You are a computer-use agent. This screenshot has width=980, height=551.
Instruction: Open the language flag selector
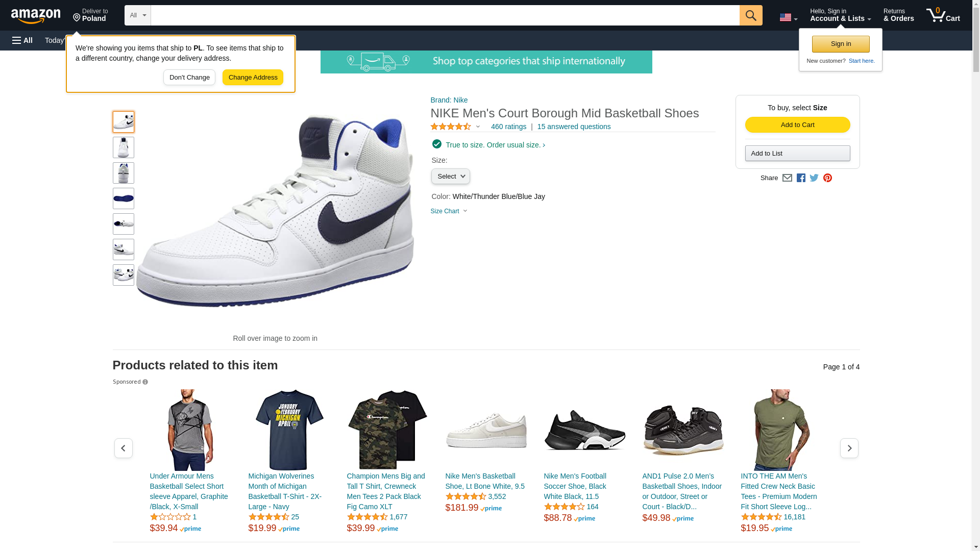788,17
